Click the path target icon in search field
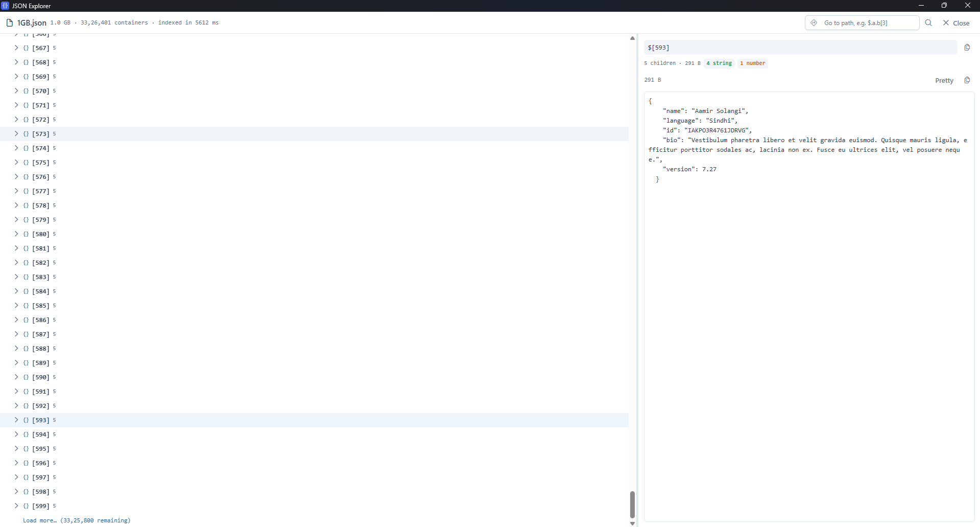The height and width of the screenshot is (527, 980). click(814, 23)
